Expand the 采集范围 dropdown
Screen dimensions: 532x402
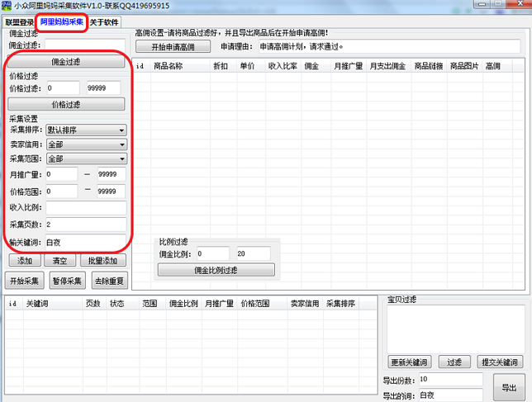tap(86, 158)
